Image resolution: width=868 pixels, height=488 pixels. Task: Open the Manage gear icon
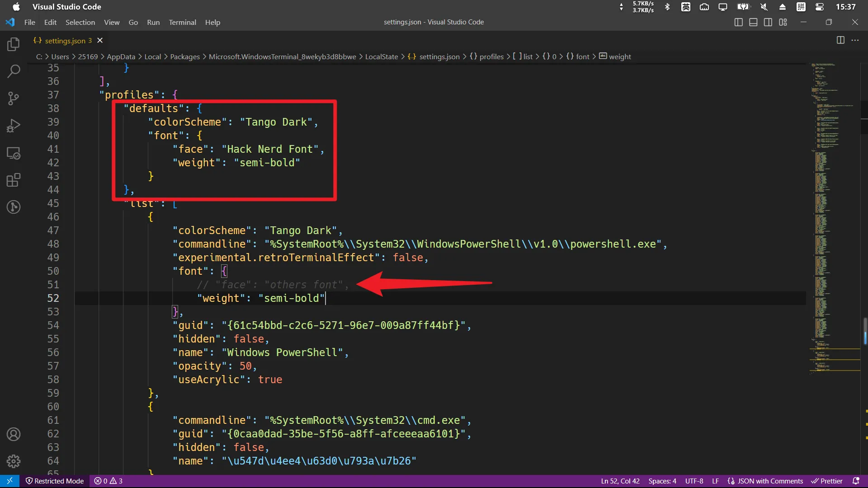click(14, 461)
